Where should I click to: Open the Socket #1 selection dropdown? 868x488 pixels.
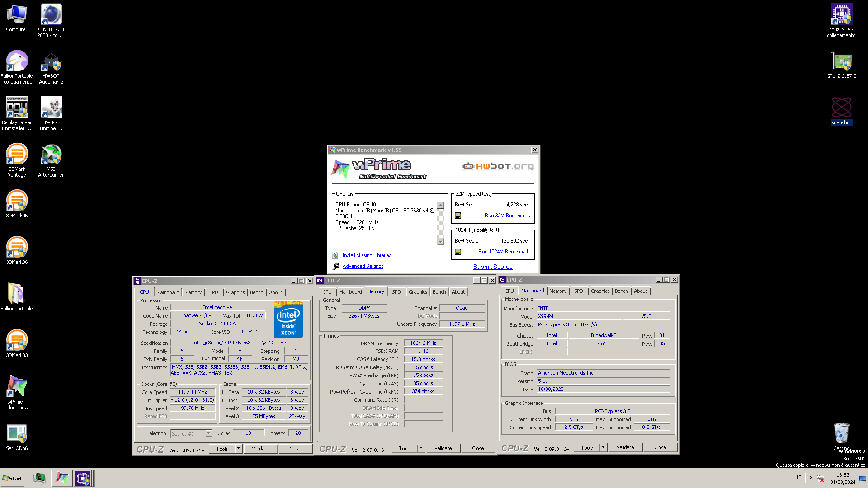[192, 434]
